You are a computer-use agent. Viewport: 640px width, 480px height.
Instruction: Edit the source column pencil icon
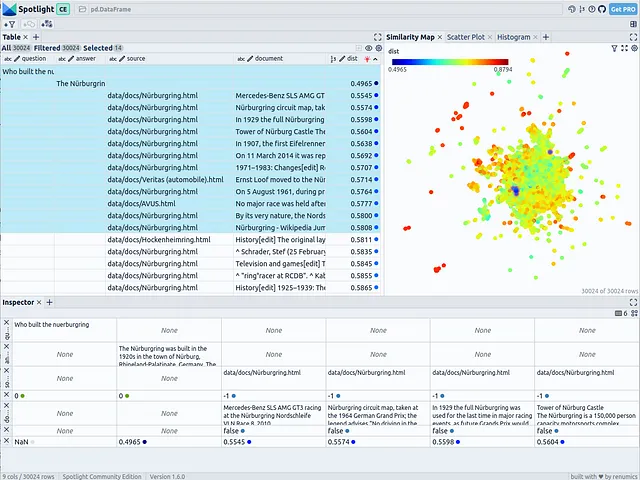122,59
